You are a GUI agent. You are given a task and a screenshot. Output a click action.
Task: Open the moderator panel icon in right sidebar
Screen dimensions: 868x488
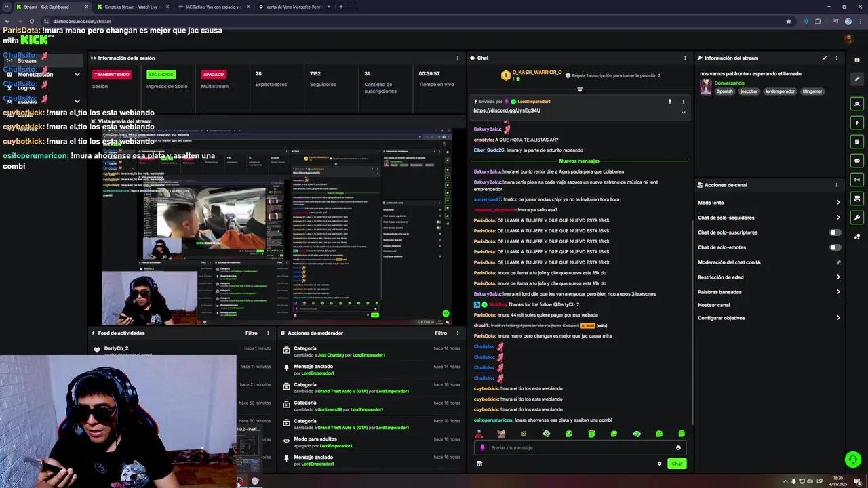pyautogui.click(x=857, y=199)
